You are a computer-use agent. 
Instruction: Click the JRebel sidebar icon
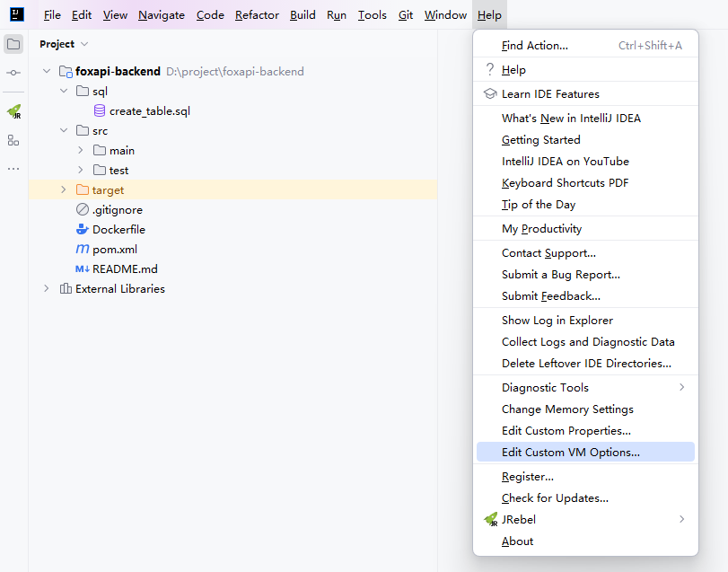(13, 111)
